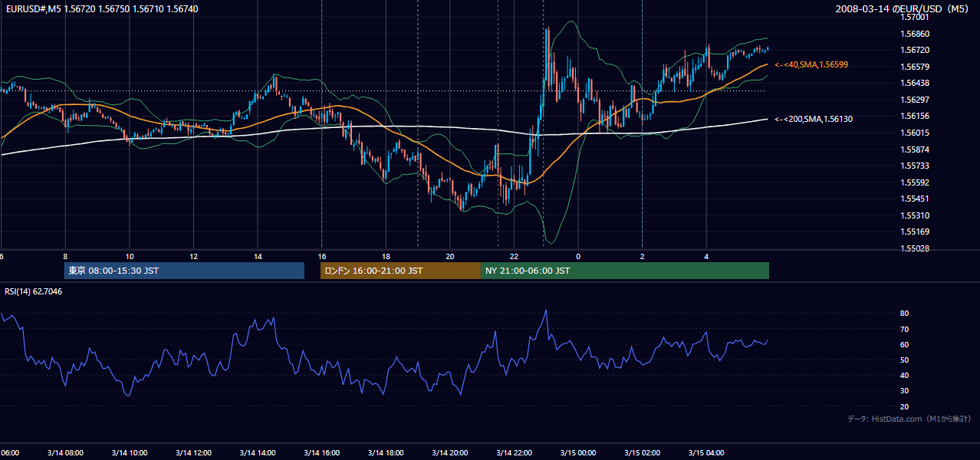Image resolution: width=980 pixels, height=460 pixels.
Task: Click hour tick 16 under the price chart
Action: [x=322, y=256]
